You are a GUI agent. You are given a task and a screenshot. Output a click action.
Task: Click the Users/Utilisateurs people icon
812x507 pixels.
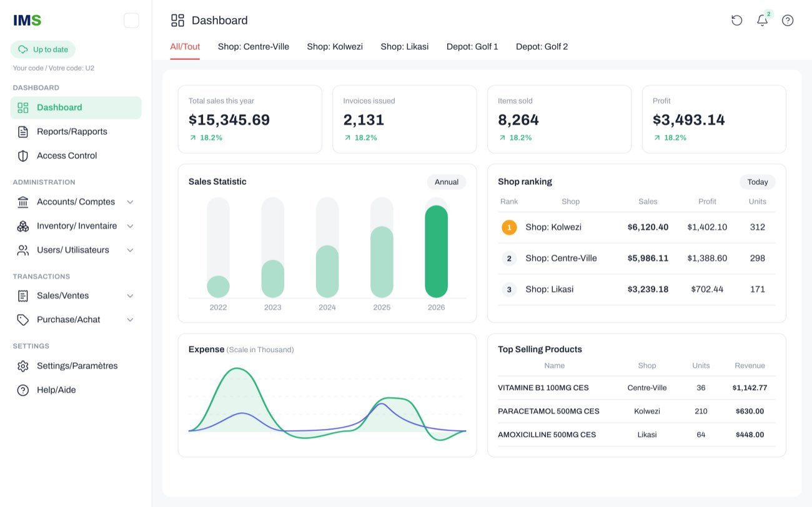point(23,250)
